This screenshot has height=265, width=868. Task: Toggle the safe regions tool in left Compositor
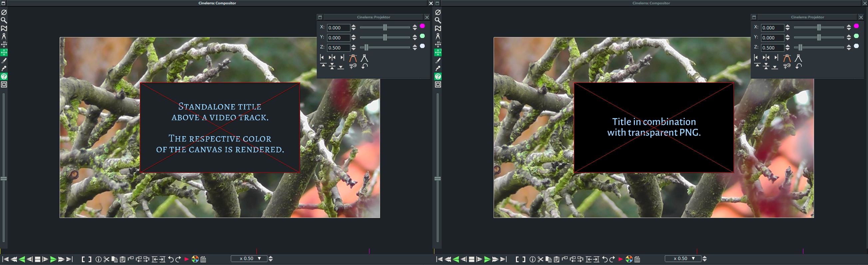[4, 85]
